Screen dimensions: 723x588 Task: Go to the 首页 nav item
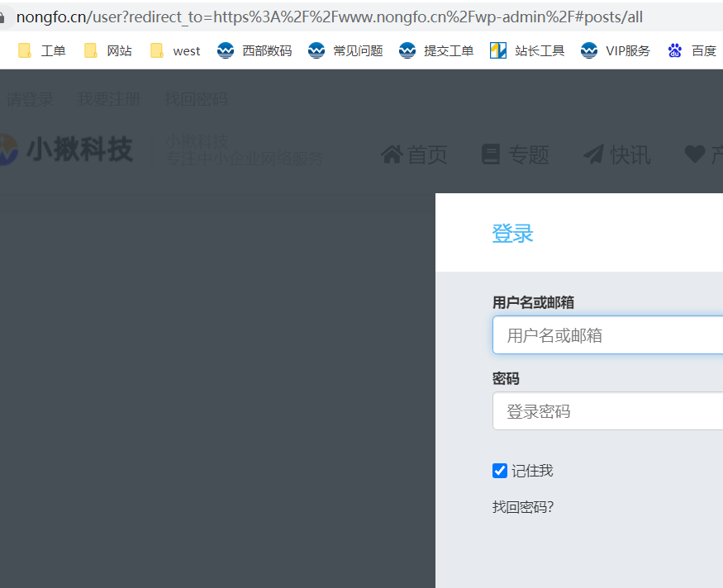click(x=415, y=154)
